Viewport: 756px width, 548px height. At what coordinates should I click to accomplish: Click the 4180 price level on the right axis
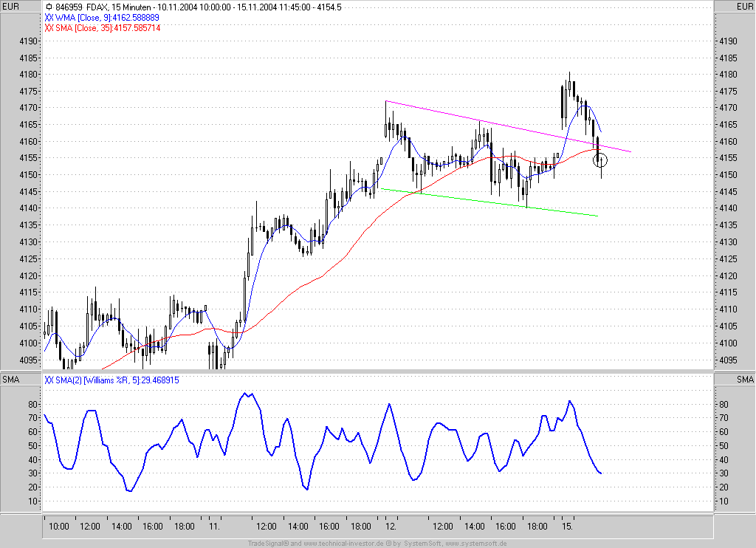[x=728, y=75]
